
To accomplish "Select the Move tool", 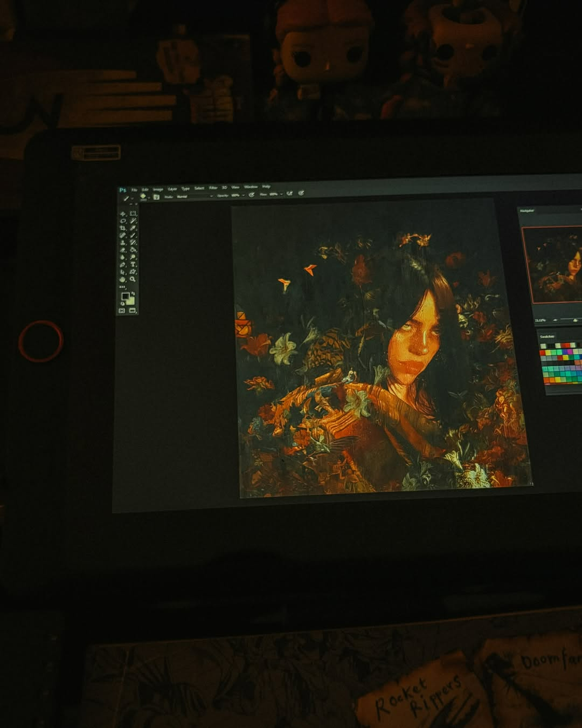I will point(123,214).
